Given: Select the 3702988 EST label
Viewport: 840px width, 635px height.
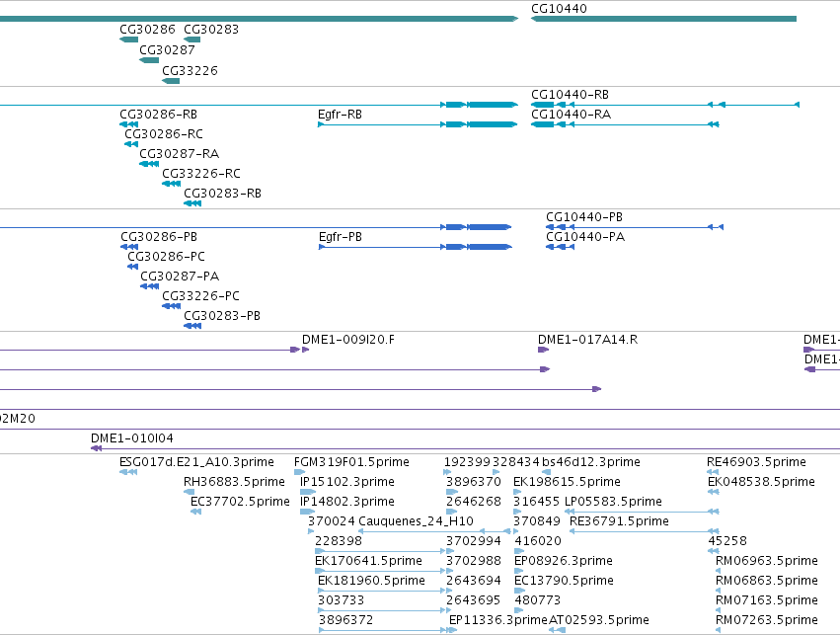Looking at the screenshot, I should click(474, 561).
